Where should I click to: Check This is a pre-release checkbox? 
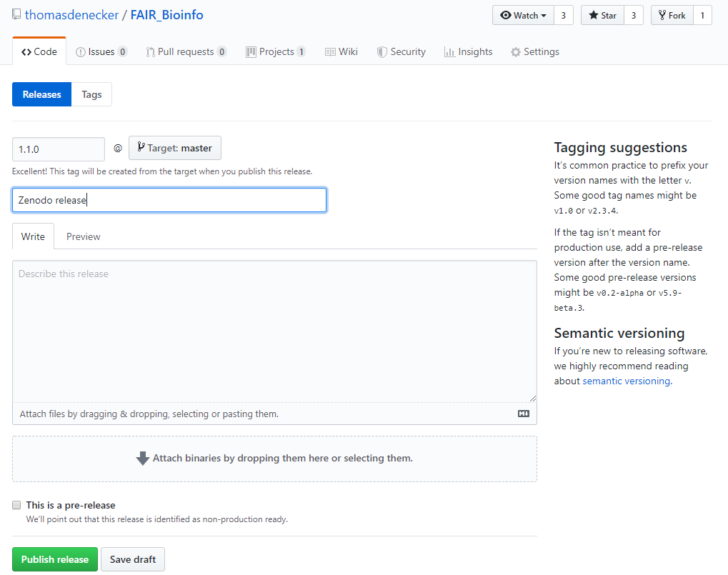coord(16,505)
